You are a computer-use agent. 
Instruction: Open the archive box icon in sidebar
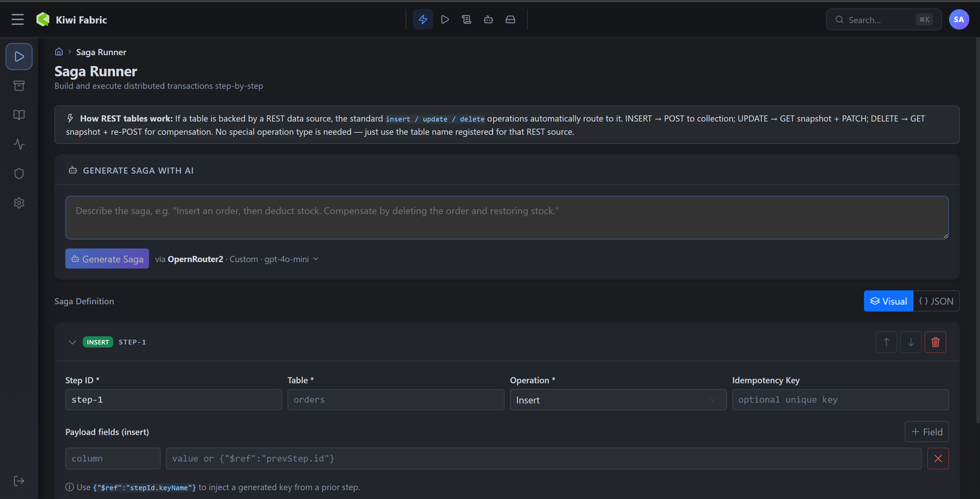point(19,86)
